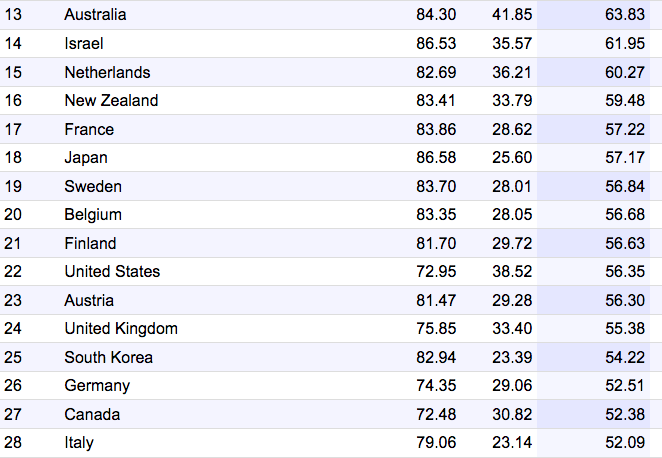This screenshot has height=458, width=662.
Task: Click the United Kingdom country name
Action: (121, 328)
